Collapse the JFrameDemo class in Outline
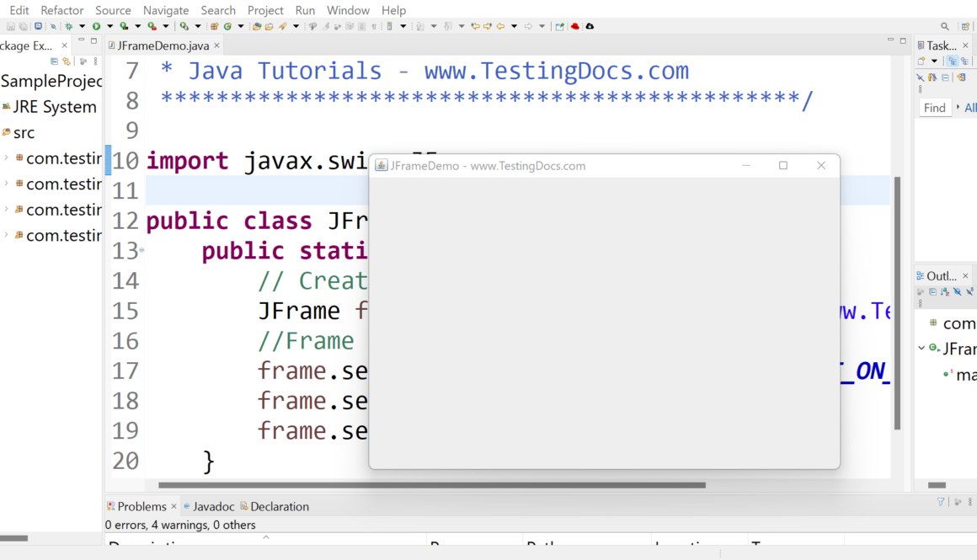This screenshot has width=977, height=560. pyautogui.click(x=921, y=348)
